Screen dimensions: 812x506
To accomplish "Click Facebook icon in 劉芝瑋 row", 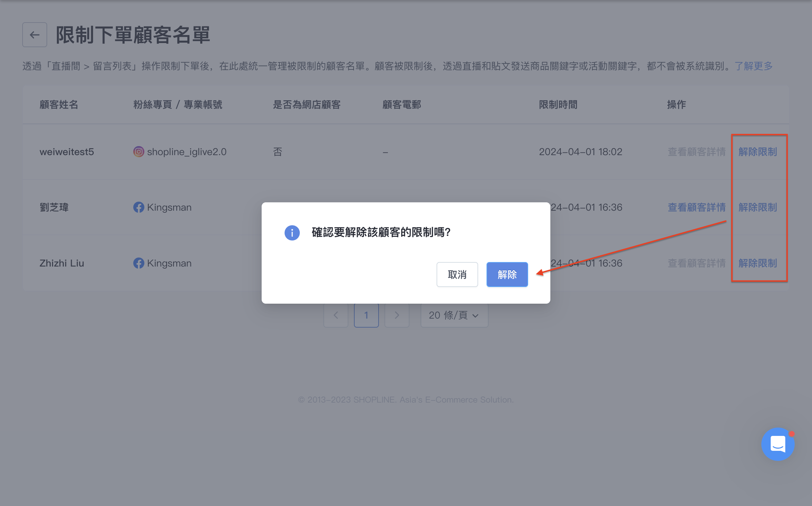I will click(138, 207).
